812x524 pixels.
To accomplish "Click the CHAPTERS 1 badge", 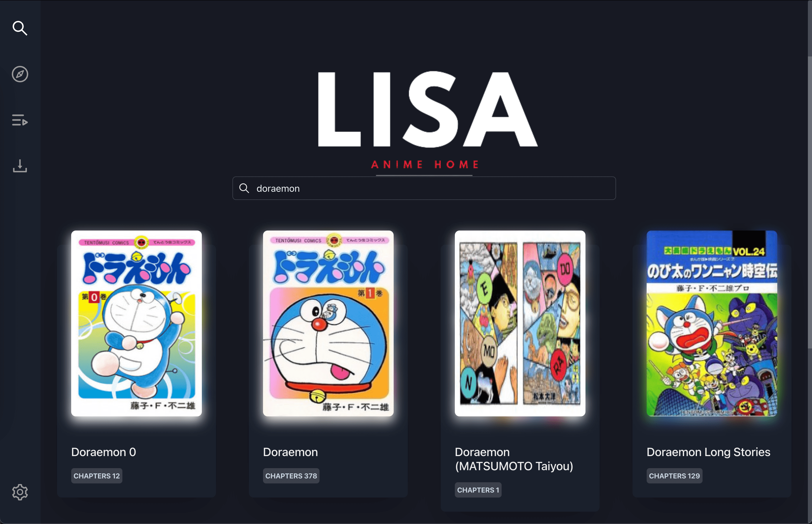I will pyautogui.click(x=478, y=490).
